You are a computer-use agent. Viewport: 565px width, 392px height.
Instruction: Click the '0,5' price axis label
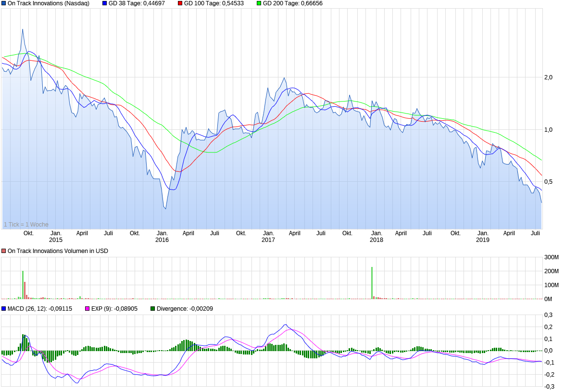(548, 182)
